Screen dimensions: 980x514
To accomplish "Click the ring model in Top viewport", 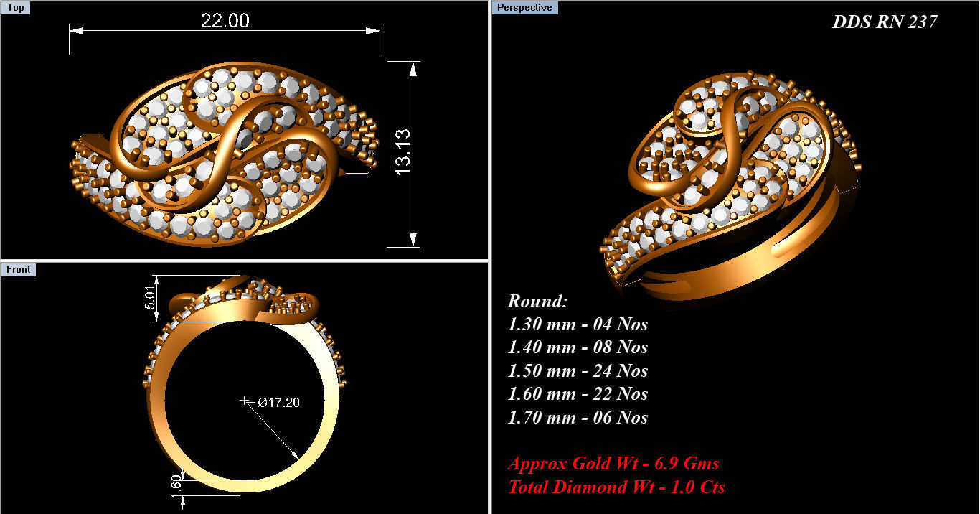I will [224, 154].
